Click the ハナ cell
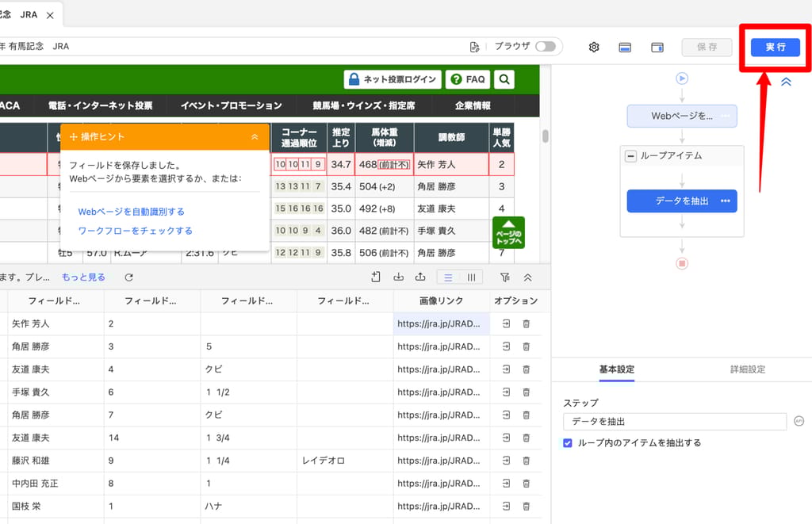 coord(249,506)
